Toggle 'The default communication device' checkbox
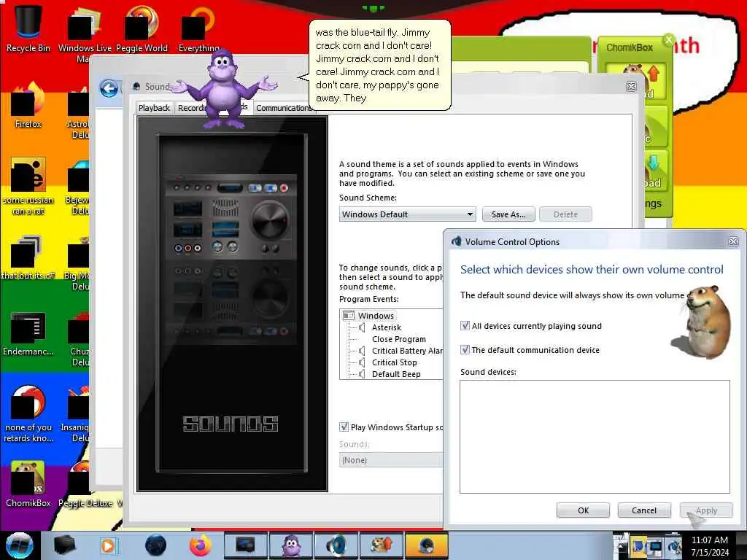The image size is (747, 560). (465, 349)
